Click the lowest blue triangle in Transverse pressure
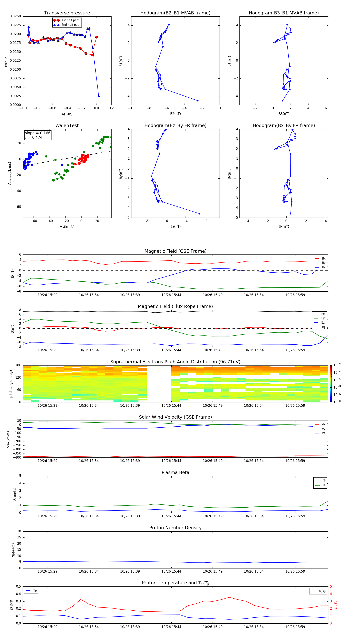 (99, 96)
